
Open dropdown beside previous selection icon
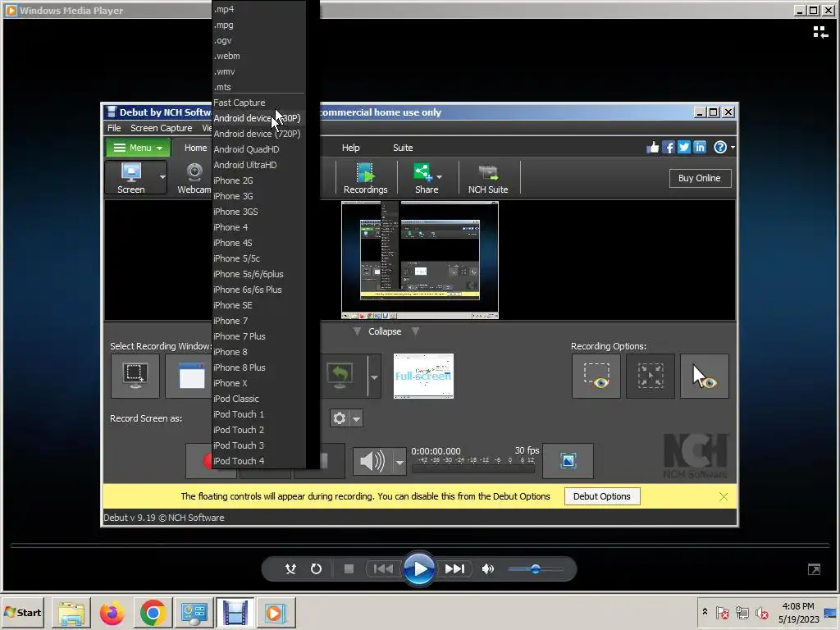(374, 376)
